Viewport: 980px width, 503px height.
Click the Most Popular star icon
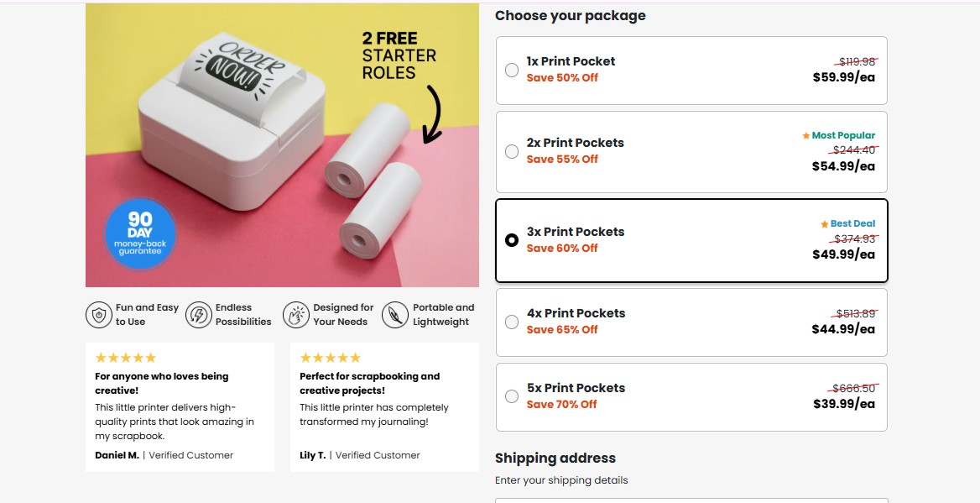tap(806, 135)
